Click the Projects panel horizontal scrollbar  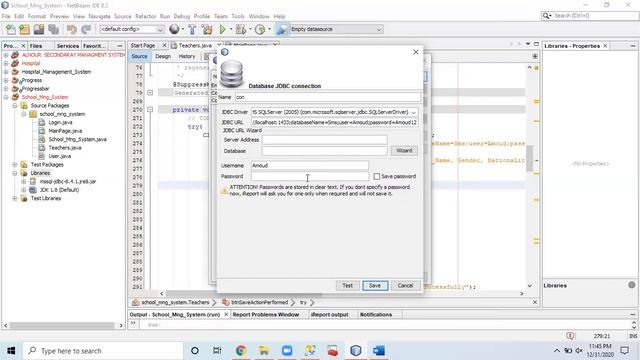click(63, 325)
